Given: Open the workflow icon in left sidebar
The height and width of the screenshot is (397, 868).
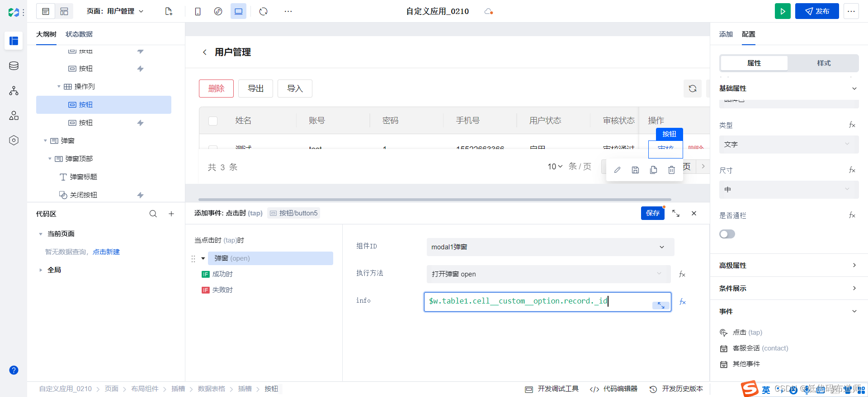Looking at the screenshot, I should tap(14, 91).
